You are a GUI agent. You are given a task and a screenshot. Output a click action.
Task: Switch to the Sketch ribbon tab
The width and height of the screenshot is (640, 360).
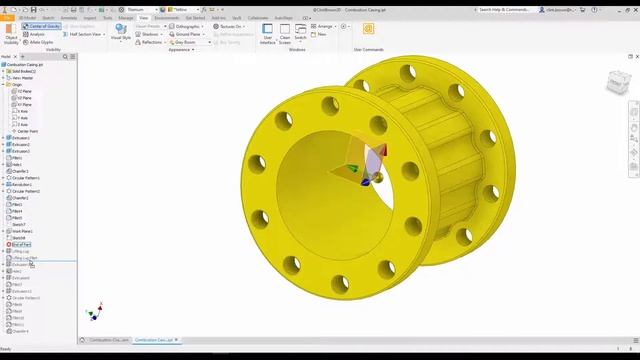coord(48,18)
